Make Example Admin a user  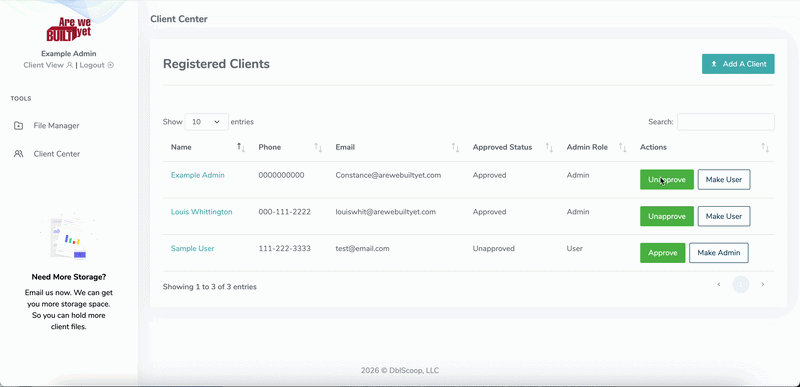[x=724, y=179]
